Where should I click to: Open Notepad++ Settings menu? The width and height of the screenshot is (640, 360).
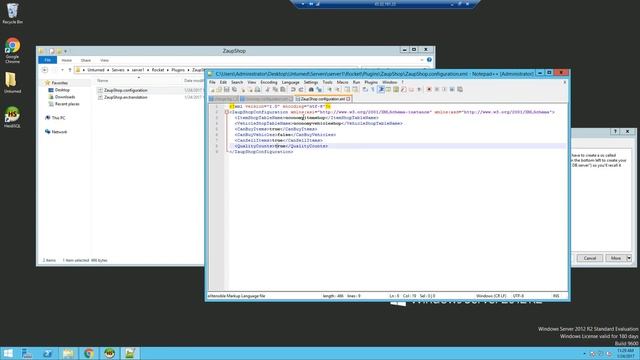tap(311, 82)
